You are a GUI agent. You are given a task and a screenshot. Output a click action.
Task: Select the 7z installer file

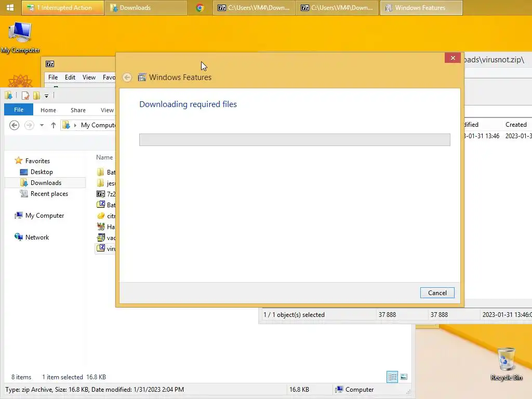(105, 194)
